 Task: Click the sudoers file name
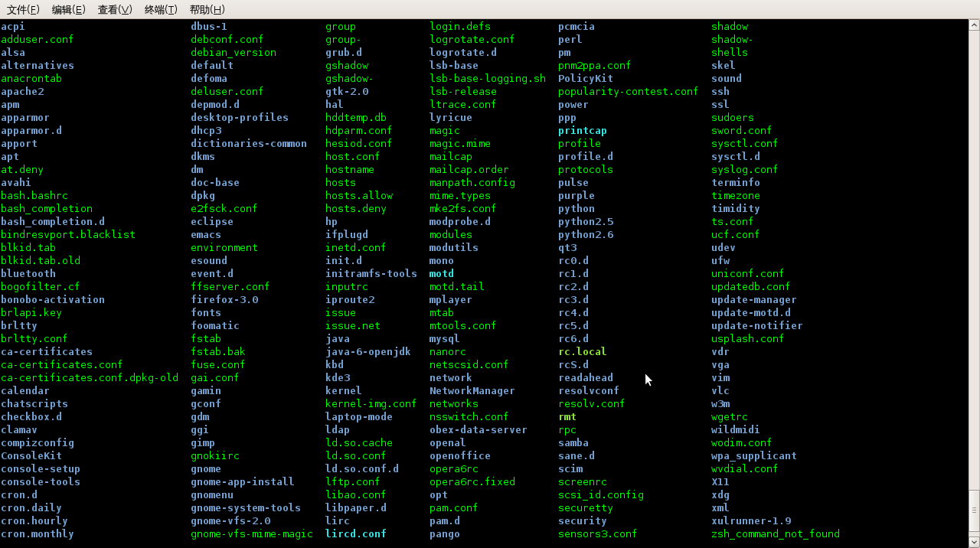733,117
